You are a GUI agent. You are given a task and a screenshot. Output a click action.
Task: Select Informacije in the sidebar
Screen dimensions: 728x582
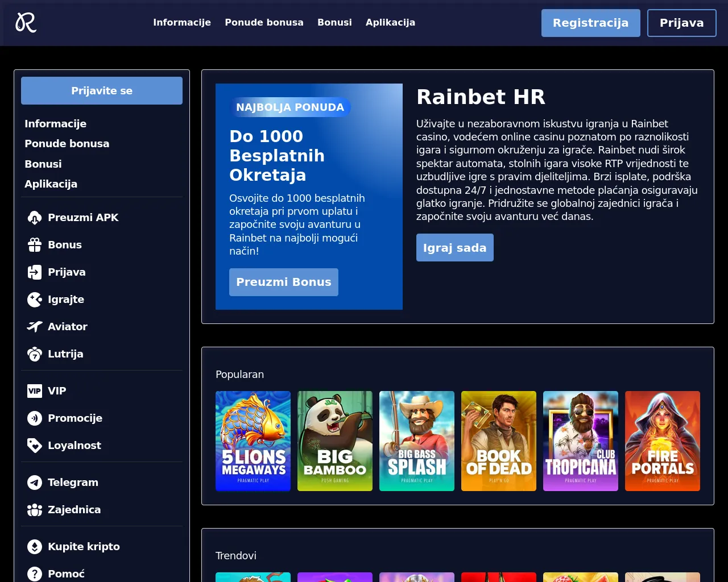[x=55, y=124]
